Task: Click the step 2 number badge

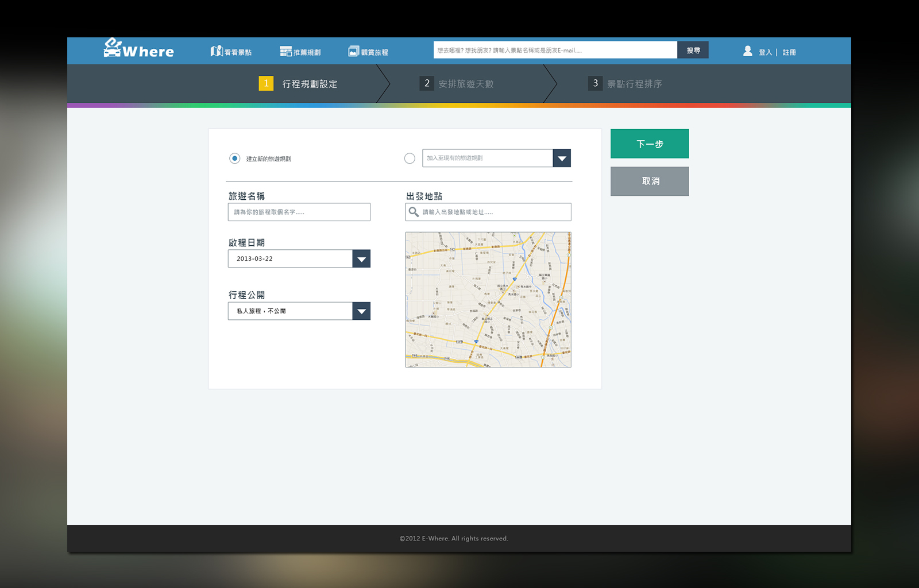Action: [427, 83]
